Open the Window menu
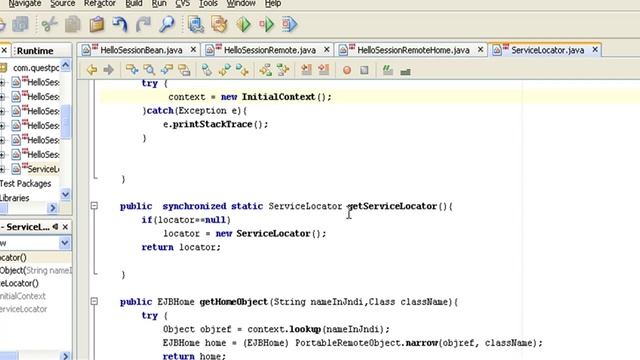Image resolution: width=640 pixels, height=360 pixels. pos(241,4)
